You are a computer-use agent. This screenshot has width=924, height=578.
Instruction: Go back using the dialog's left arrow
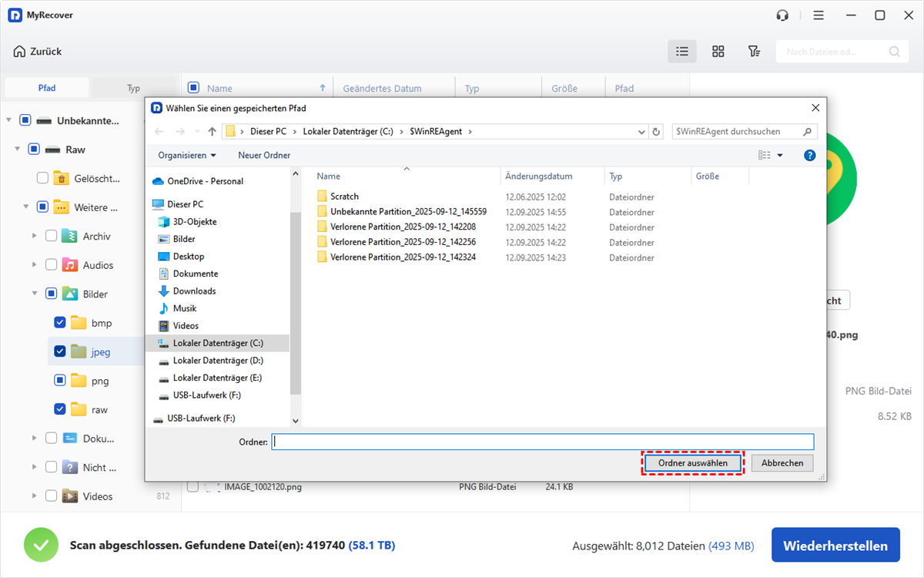click(159, 132)
